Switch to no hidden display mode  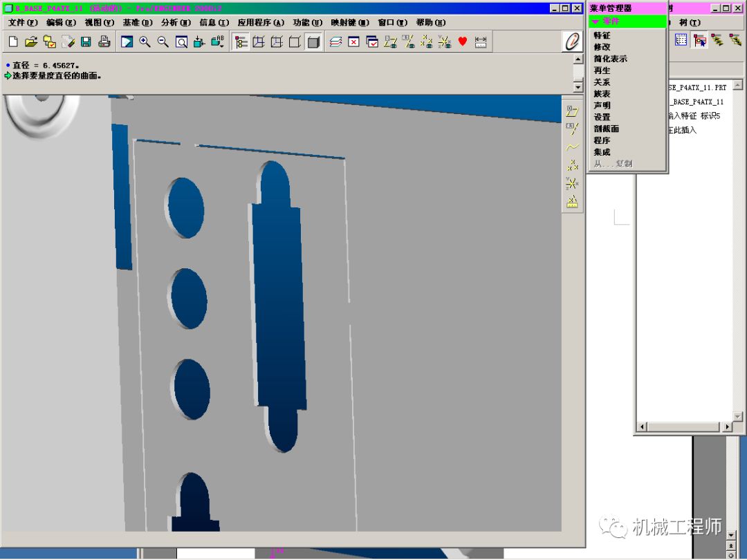click(x=295, y=42)
